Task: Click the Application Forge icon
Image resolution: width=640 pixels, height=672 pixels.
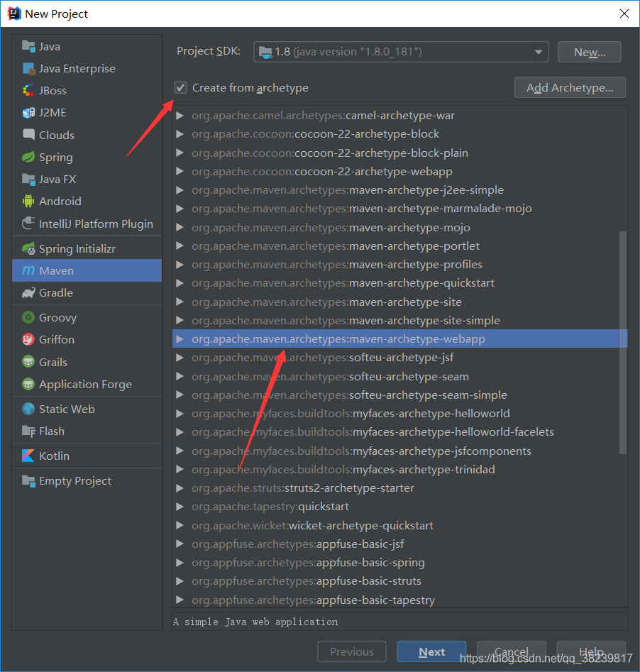Action: [x=28, y=384]
